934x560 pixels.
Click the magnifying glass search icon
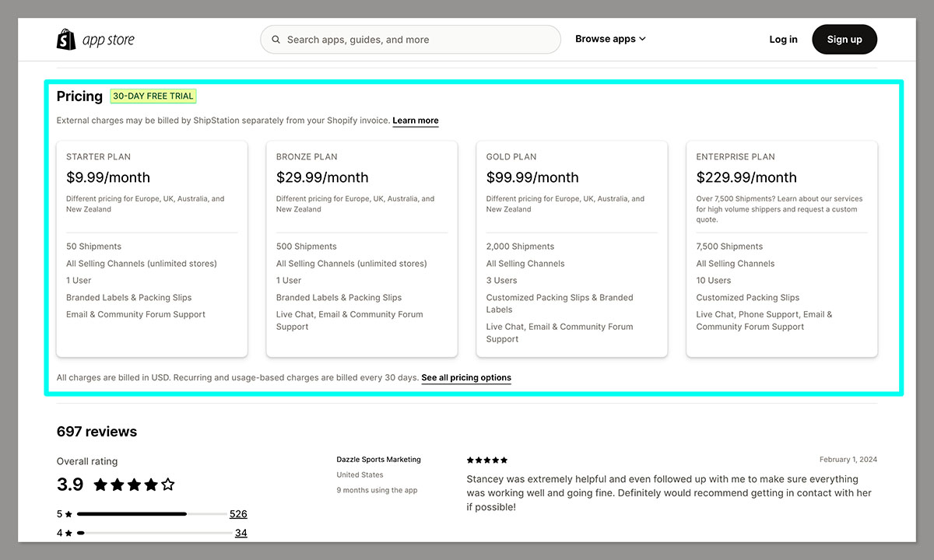[x=276, y=39]
